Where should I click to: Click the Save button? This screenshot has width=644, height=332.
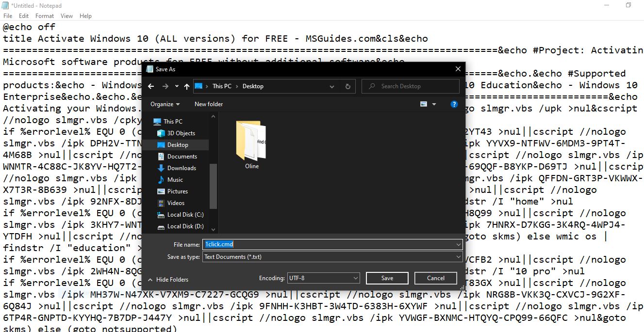(x=386, y=278)
